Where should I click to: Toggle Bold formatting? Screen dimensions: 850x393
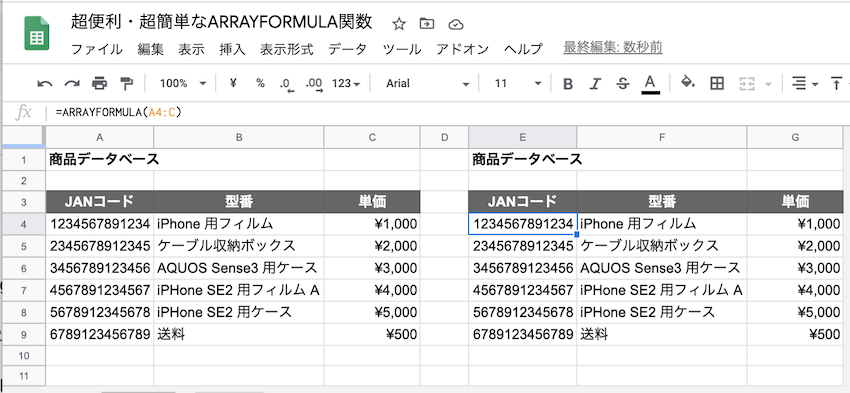tap(568, 83)
